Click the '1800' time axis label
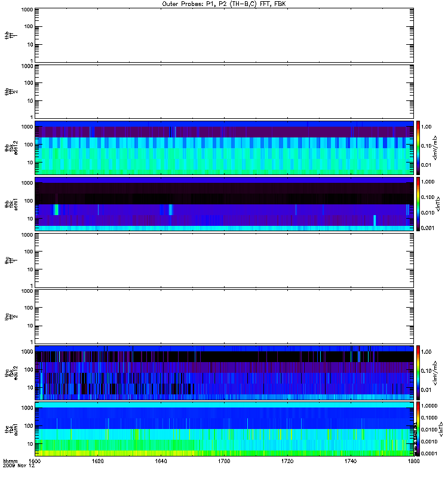Viewport: 448px width, 478px height. tap(413, 461)
